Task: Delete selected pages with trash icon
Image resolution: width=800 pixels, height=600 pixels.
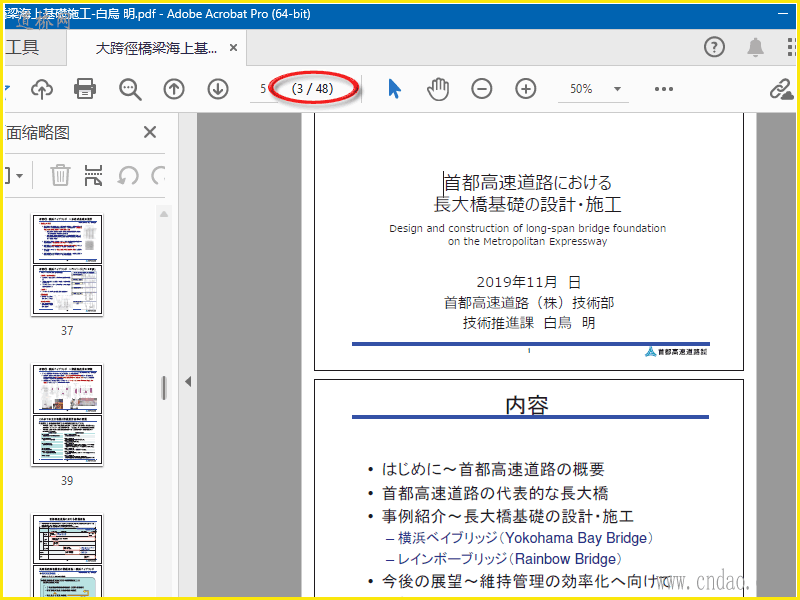Action: point(60,175)
